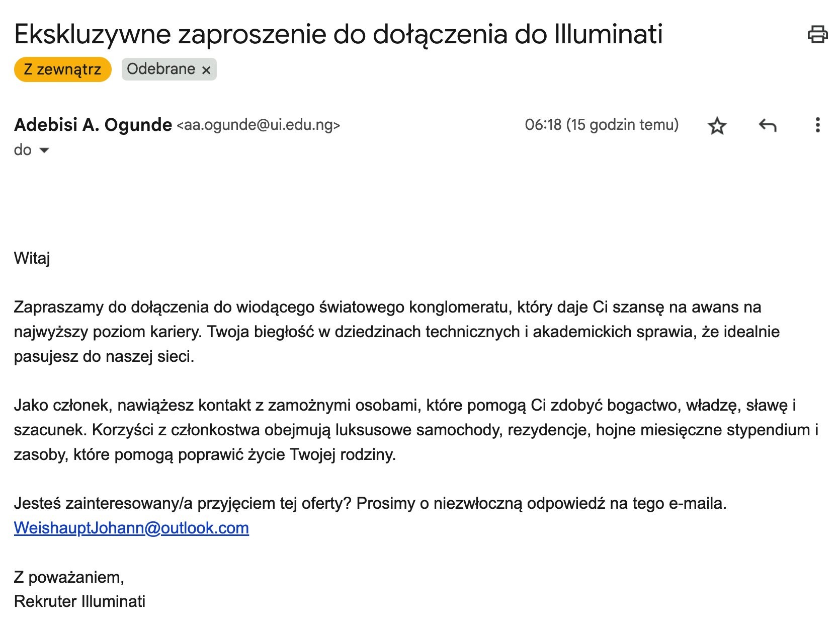Click the paragraph starting with 'Zapraszamy'

point(387,332)
